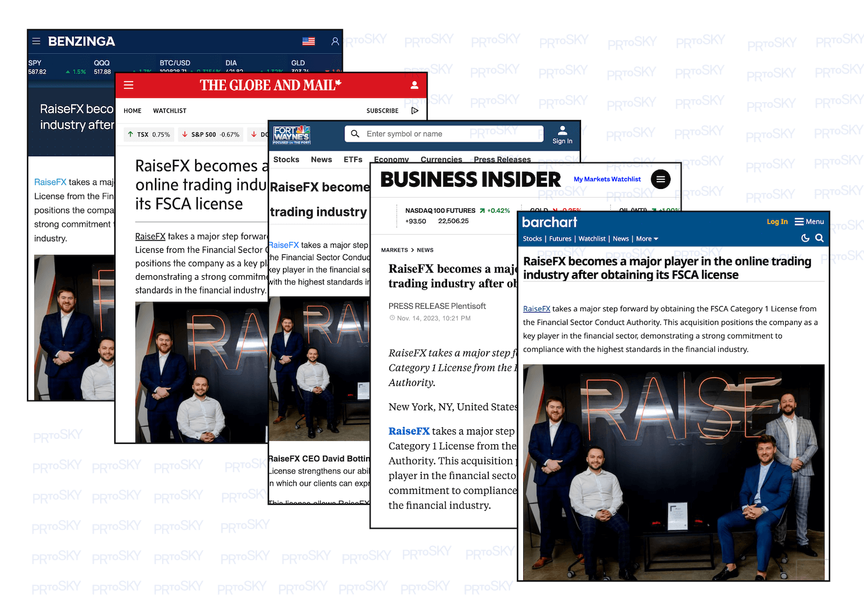864x616 pixels.
Task: Open HOME in Globe and Mail
Action: point(132,111)
